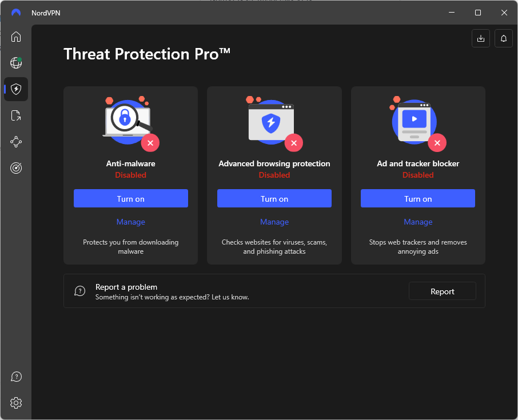Click the 'Report a problem' title text
Screen dimensions: 518x420
126,287
